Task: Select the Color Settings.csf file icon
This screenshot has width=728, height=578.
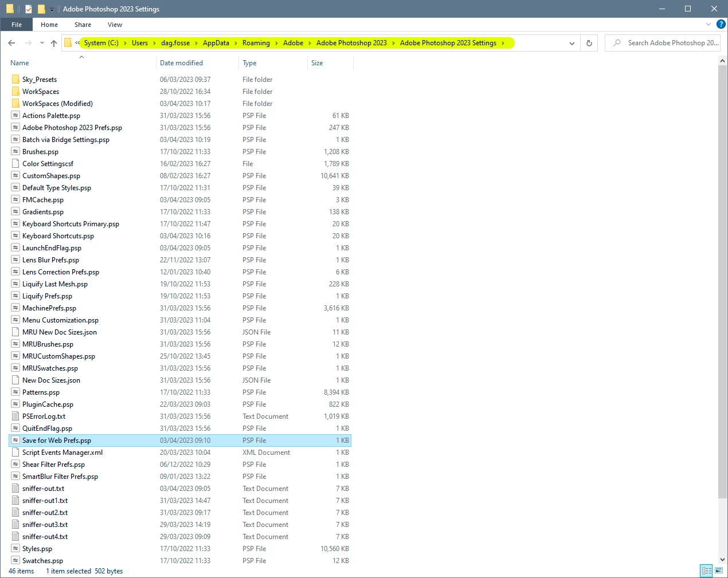Action: click(15, 163)
